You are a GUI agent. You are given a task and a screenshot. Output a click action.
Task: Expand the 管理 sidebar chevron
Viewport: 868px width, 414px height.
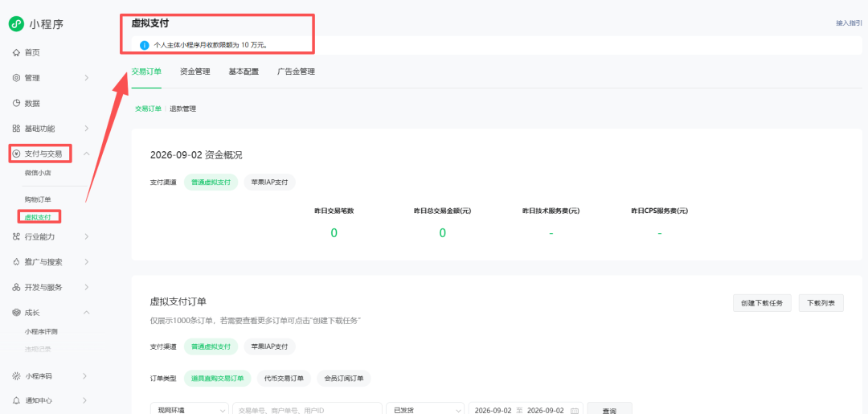click(x=86, y=78)
